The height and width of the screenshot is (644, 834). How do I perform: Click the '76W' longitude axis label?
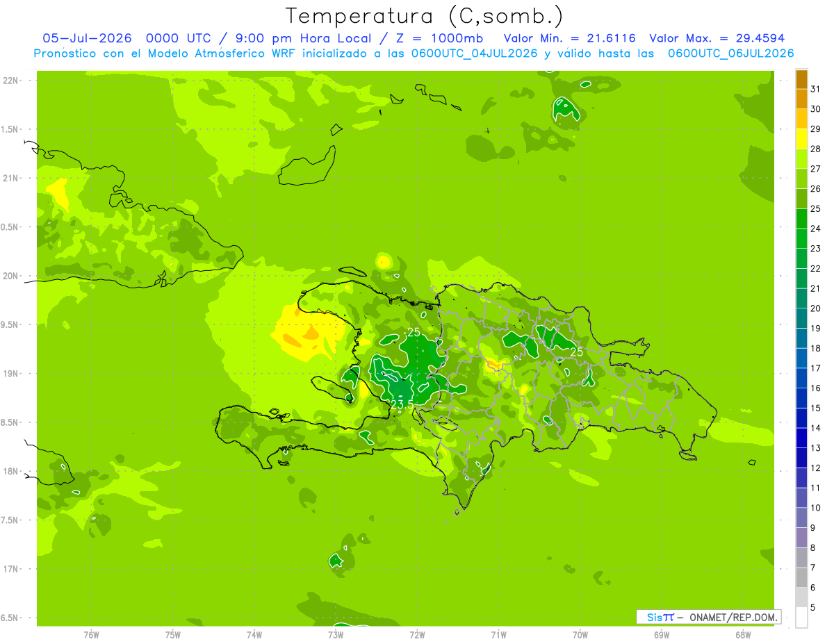(91, 635)
